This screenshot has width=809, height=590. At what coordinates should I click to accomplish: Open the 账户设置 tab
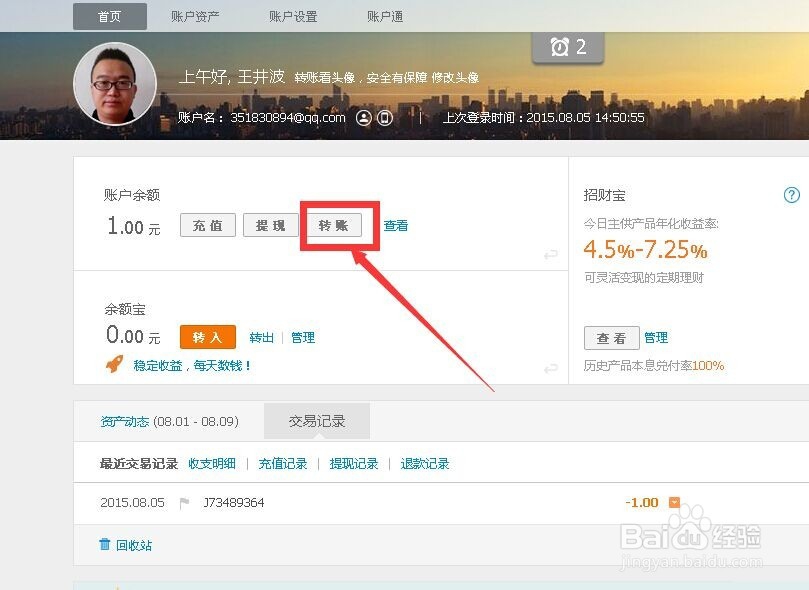click(293, 17)
